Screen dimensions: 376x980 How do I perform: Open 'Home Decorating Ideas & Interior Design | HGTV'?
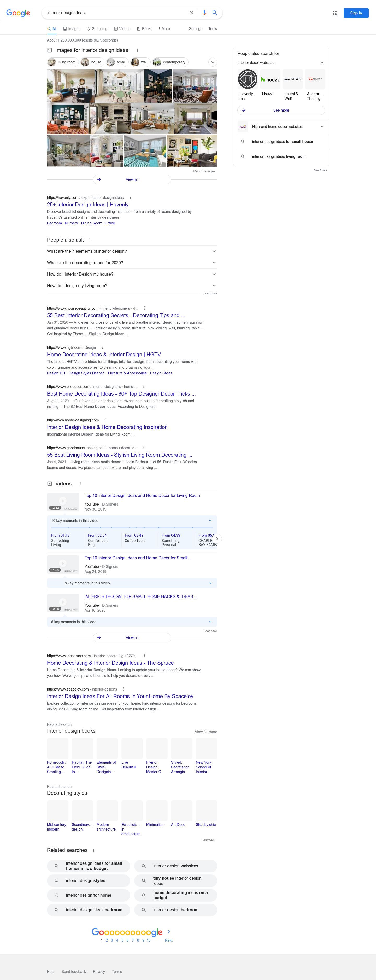click(104, 355)
